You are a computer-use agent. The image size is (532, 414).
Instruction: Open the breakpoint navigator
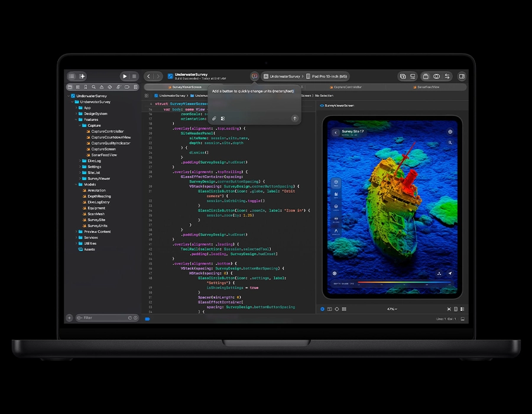(127, 87)
